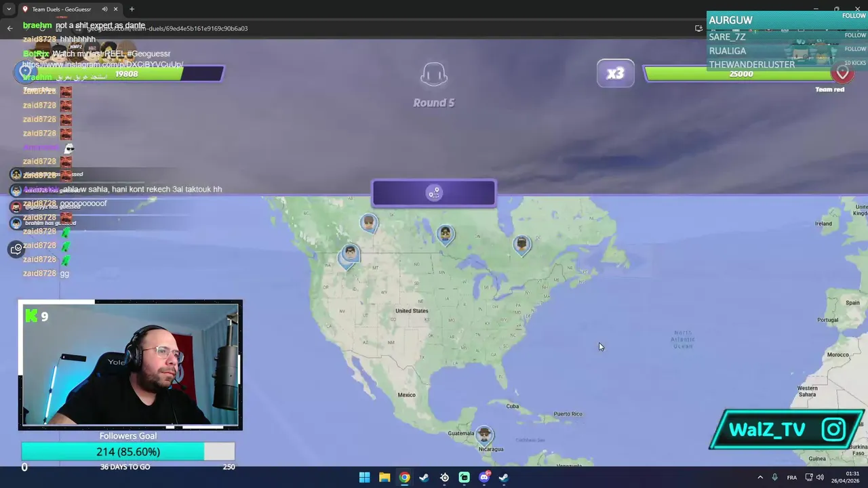The width and height of the screenshot is (868, 488).
Task: Click the North Atlantic Ocean label
Action: [683, 340]
